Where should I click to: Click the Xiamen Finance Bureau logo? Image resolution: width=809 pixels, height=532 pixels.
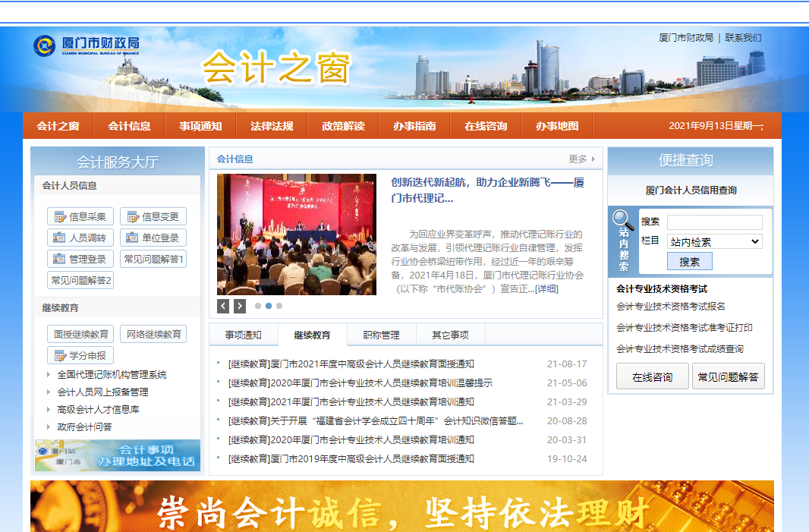point(86,45)
